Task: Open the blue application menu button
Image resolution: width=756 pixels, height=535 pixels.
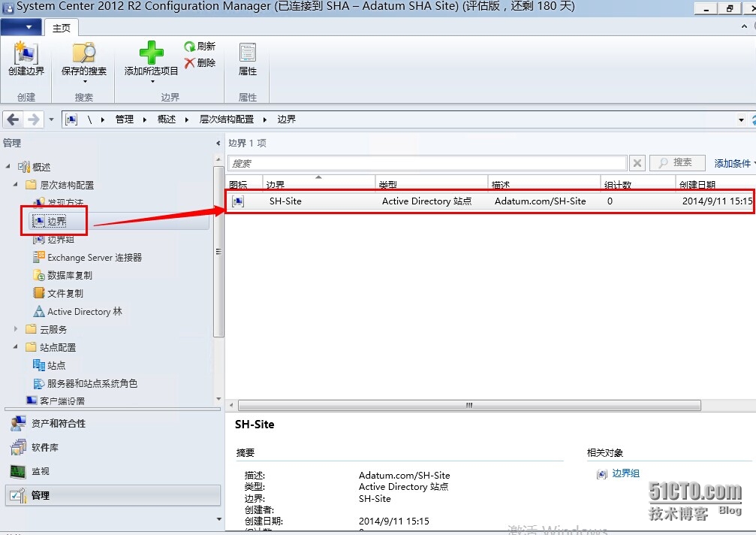Action: [21, 27]
